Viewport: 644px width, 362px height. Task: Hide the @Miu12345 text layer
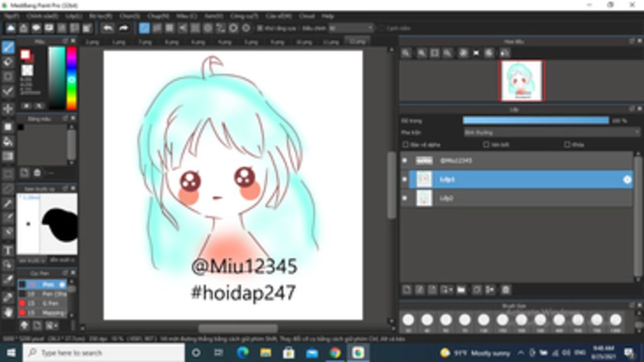point(405,160)
